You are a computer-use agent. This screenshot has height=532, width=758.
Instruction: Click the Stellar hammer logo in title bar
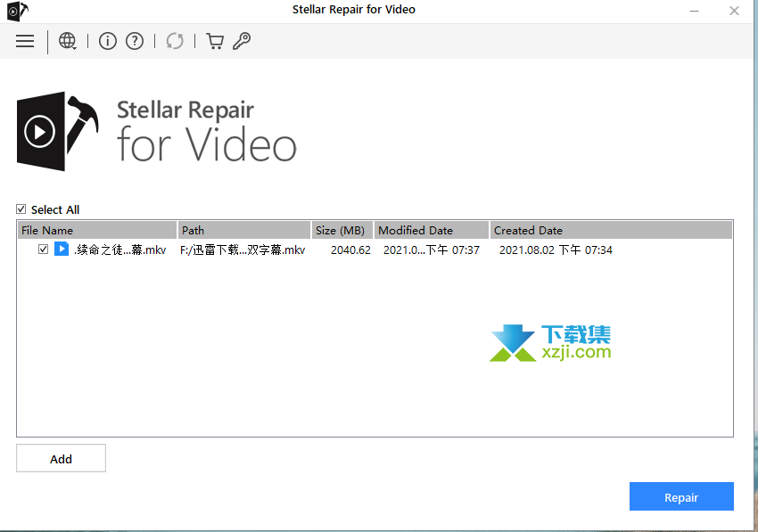[18, 11]
